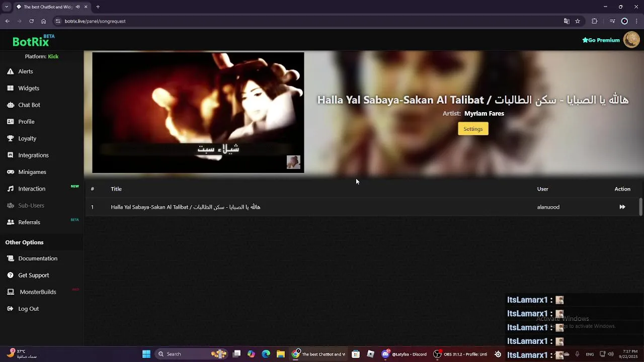Switch to Discord in taskbar
Screen dimensions: 644x362
404,354
